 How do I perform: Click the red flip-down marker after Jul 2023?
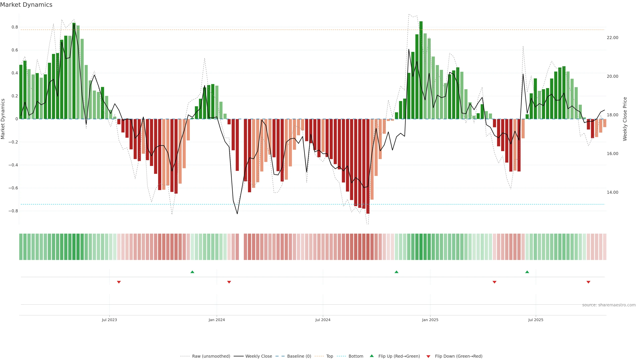tap(119, 282)
